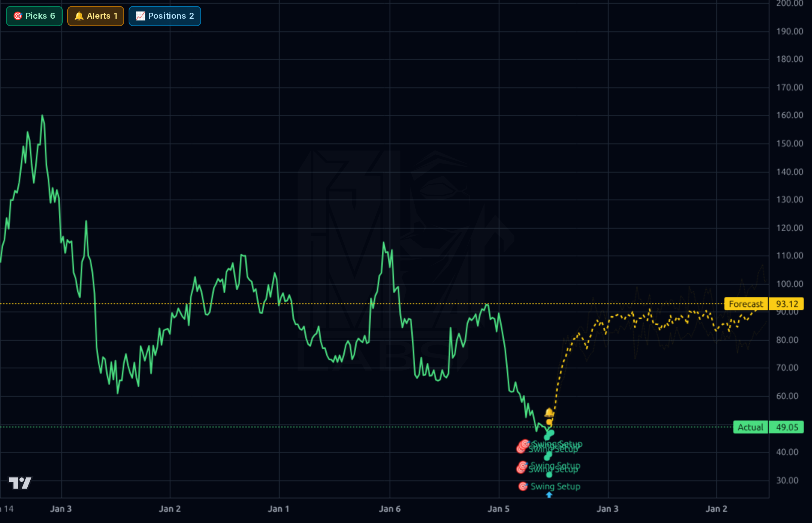Screen dimensions: 812x523
Task: Click the 93.12 forecast value
Action: click(x=787, y=304)
